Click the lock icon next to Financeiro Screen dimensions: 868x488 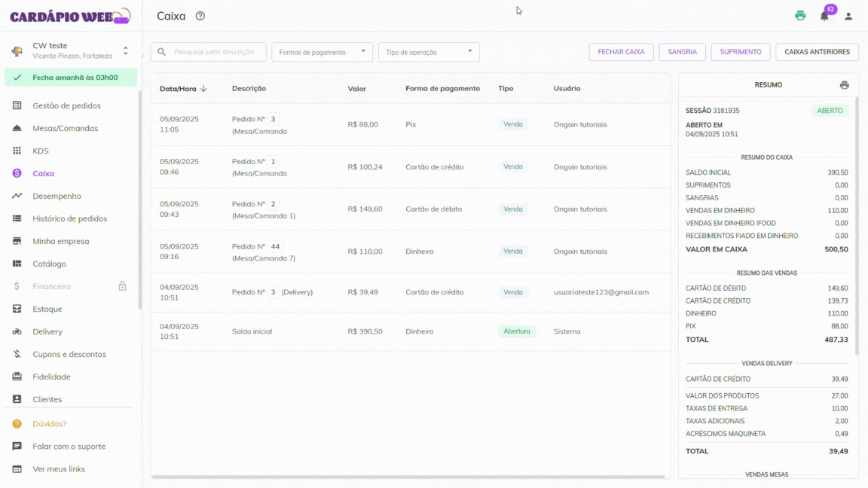[x=123, y=286]
